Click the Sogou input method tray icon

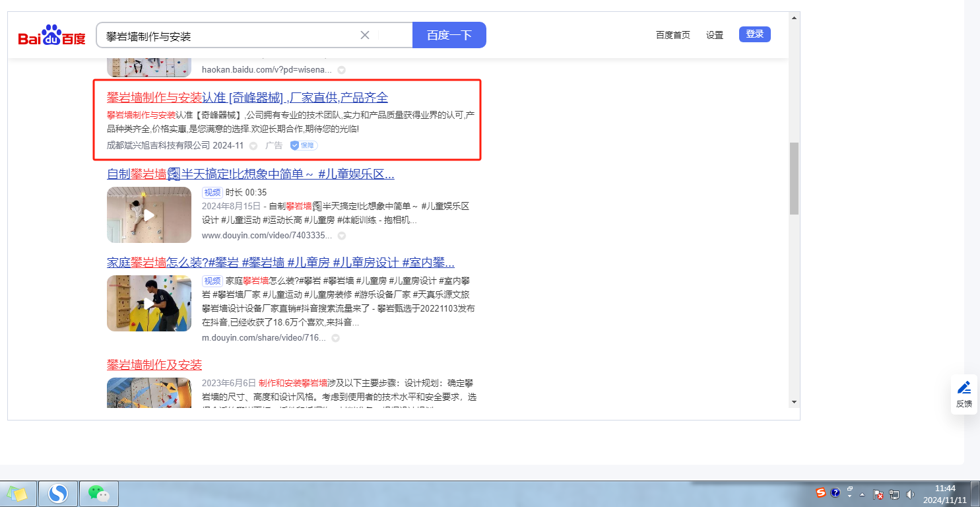tap(820, 492)
